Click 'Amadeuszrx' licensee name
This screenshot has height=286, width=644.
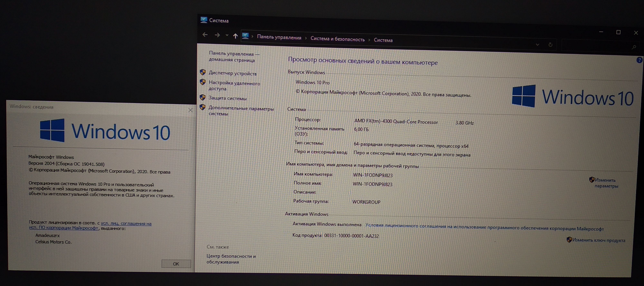[47, 235]
